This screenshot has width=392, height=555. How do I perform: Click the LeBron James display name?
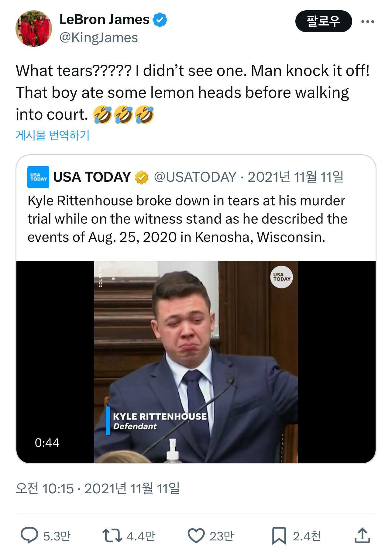(104, 20)
